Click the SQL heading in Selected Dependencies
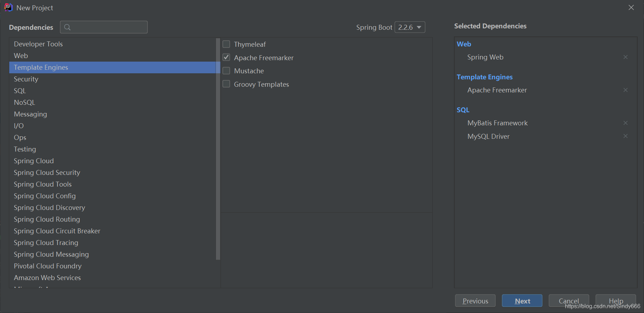 tap(463, 110)
